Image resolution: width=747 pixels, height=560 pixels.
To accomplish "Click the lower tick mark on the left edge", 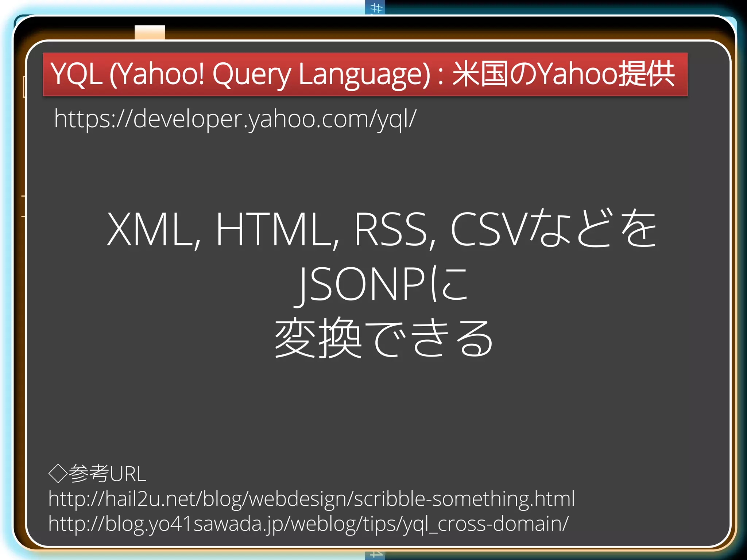I will 23,217.
